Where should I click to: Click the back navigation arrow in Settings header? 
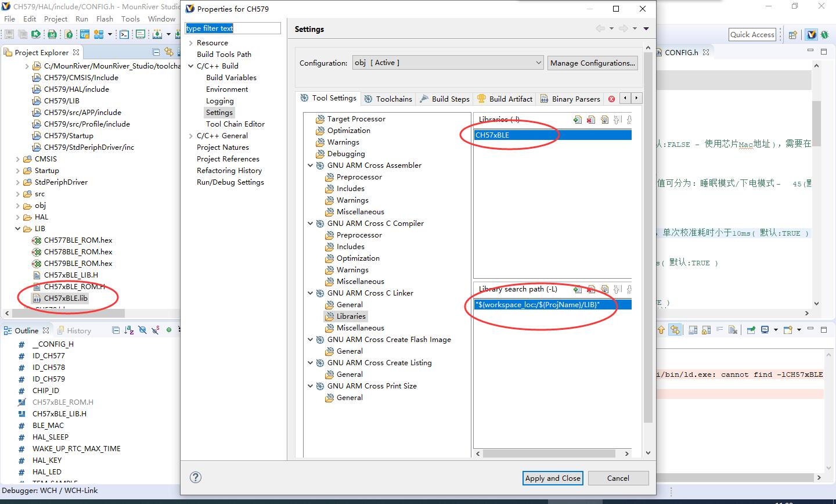[600, 28]
